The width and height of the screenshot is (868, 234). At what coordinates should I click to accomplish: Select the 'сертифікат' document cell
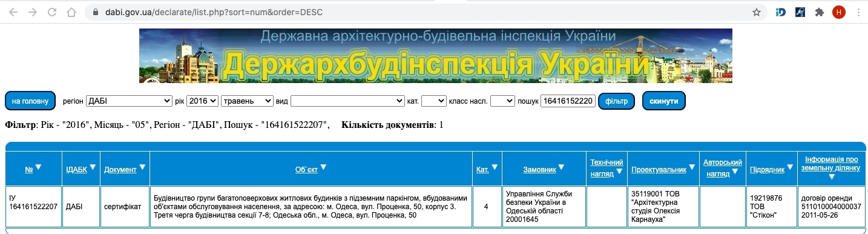[x=125, y=207]
